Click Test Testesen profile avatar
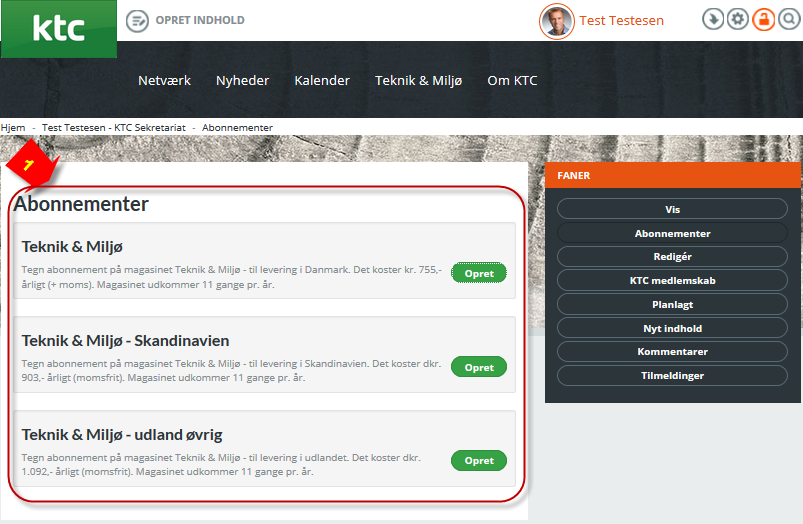This screenshot has height=524, width=803. (557, 21)
